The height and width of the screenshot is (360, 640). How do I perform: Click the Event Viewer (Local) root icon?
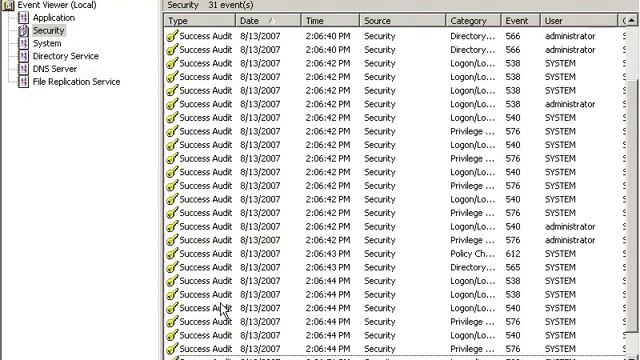coord(8,5)
